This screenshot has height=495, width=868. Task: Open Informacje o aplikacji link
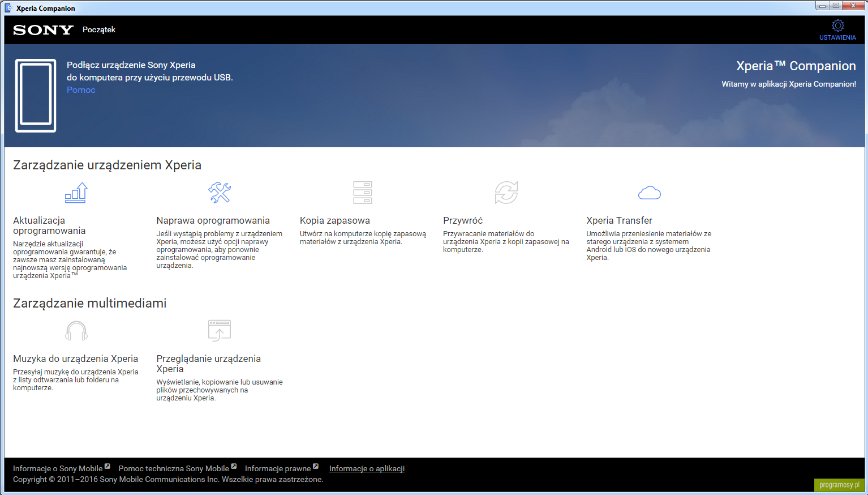367,468
